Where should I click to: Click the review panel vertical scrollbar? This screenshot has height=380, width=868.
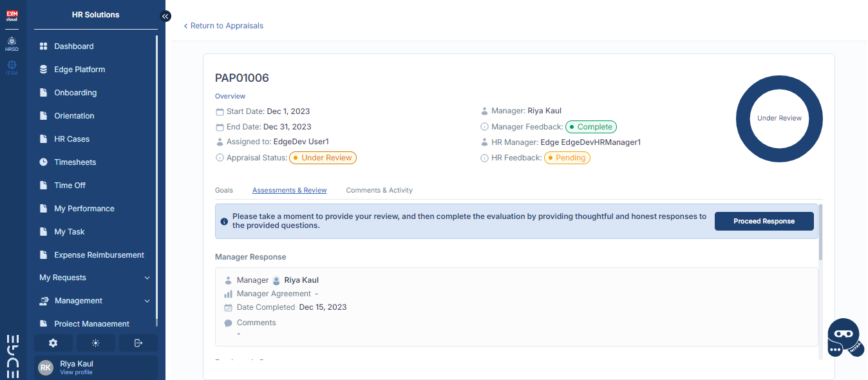[x=820, y=233]
